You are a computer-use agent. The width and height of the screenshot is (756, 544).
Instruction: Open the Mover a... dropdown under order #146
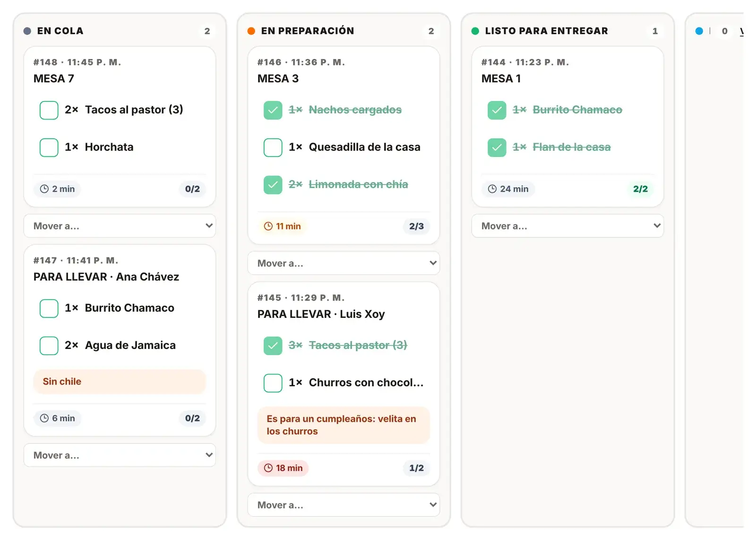point(344,263)
